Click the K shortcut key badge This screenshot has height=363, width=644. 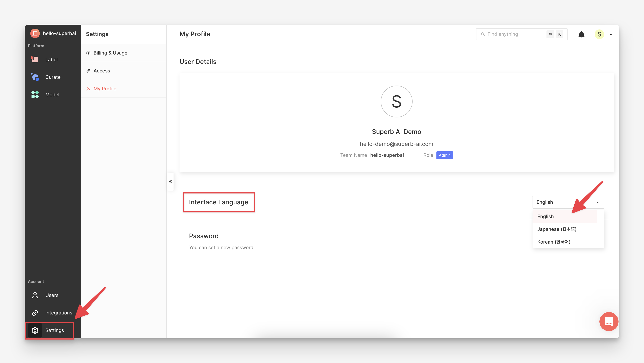(559, 34)
